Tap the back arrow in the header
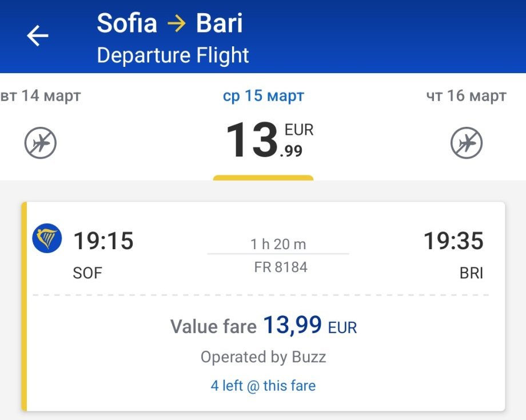The width and height of the screenshot is (526, 420). 38,36
